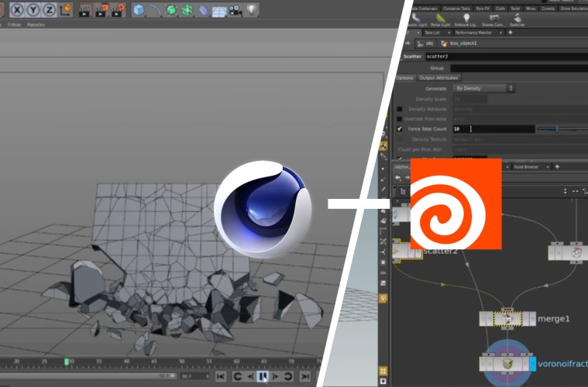Click the green Subdivision Surface generator icon
Viewport: 588px width, 387px height.
pos(171,10)
